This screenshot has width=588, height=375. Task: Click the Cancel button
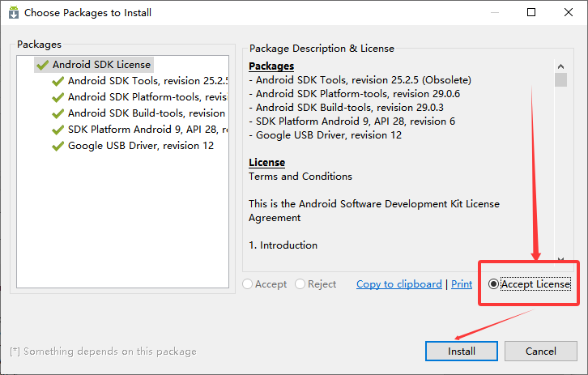click(540, 351)
